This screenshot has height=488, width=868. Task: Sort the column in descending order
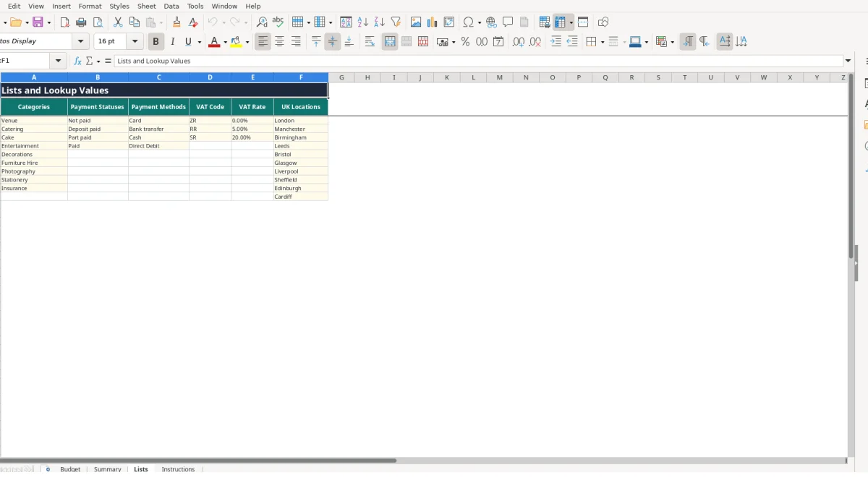click(379, 22)
